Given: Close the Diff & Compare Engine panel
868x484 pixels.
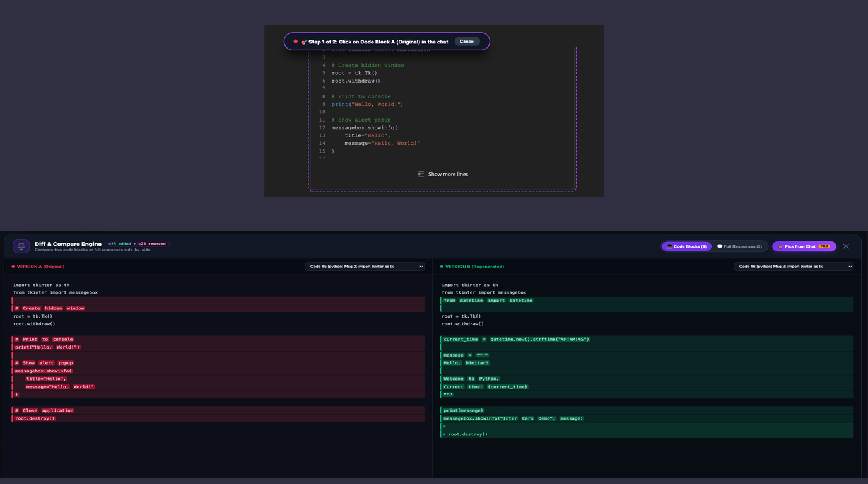Looking at the screenshot, I should point(846,246).
